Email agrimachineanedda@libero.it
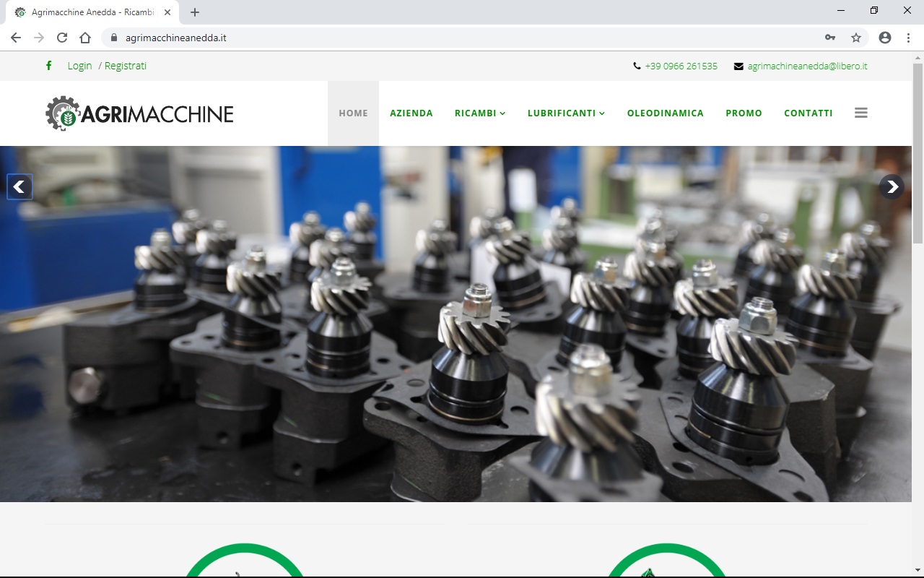The height and width of the screenshot is (578, 924). [807, 66]
